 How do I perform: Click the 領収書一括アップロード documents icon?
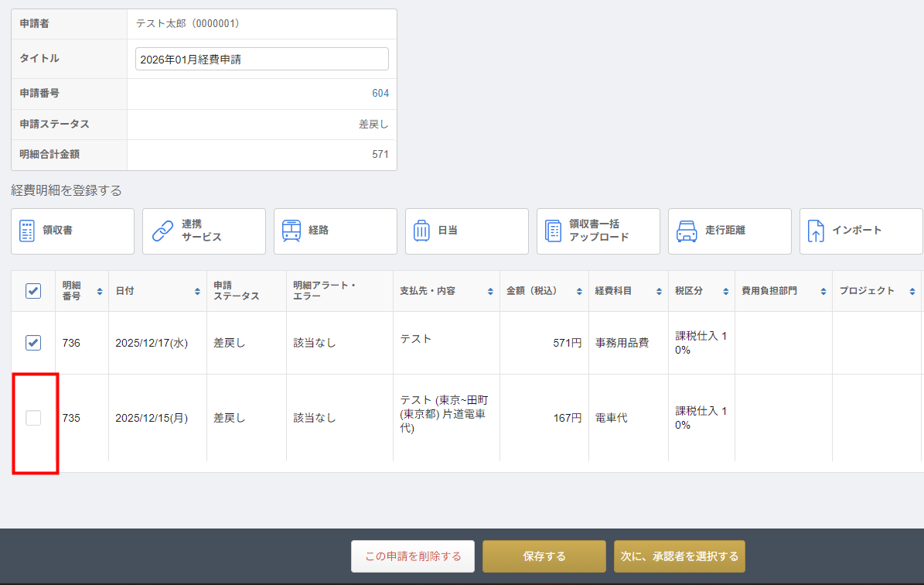coord(553,231)
